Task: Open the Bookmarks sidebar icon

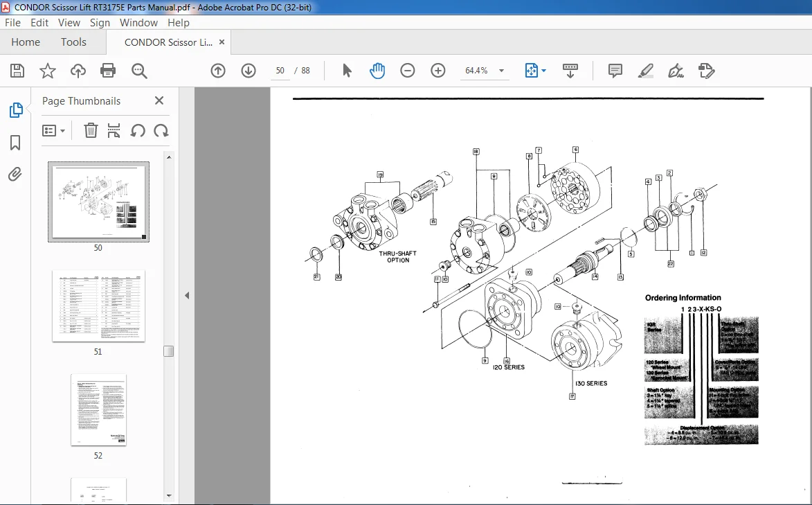Action: point(15,143)
